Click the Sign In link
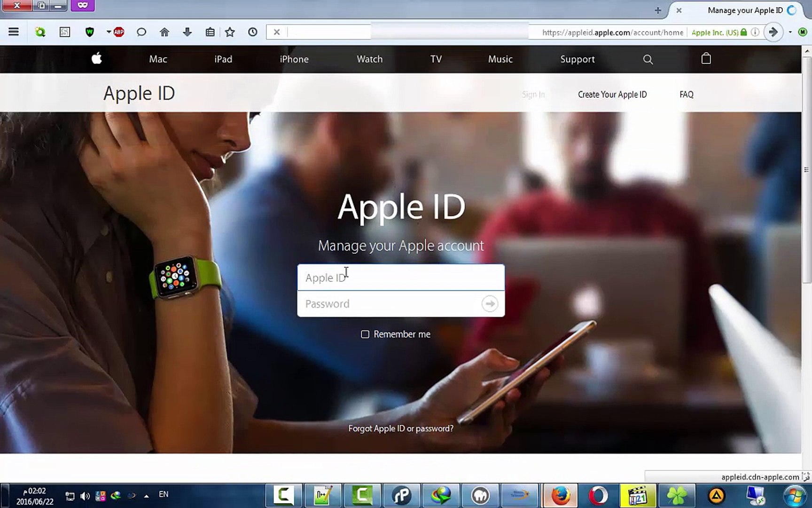Screen dimensions: 812x508 tap(533, 95)
